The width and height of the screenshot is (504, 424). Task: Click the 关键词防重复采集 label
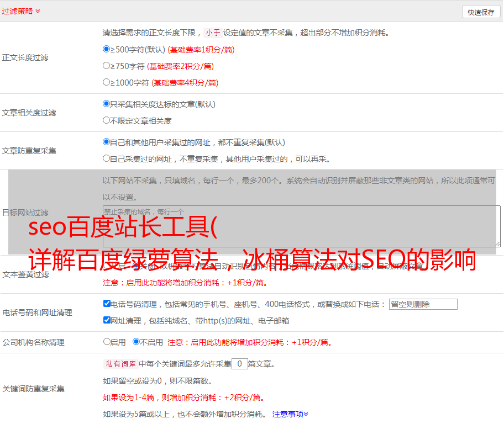[x=33, y=389]
